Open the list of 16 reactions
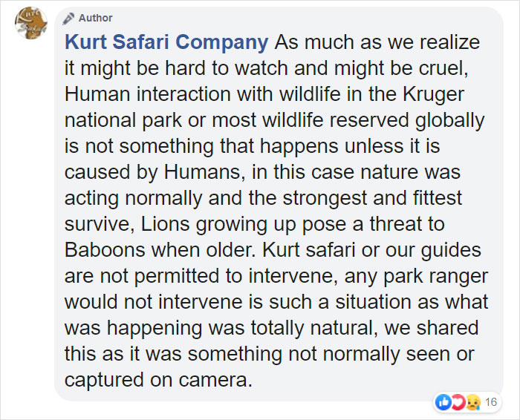The image size is (520, 420). [x=491, y=402]
